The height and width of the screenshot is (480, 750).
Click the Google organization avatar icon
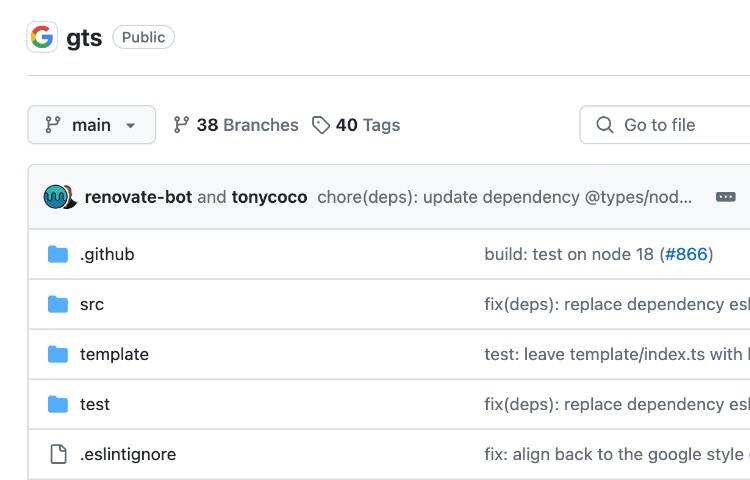coord(42,37)
